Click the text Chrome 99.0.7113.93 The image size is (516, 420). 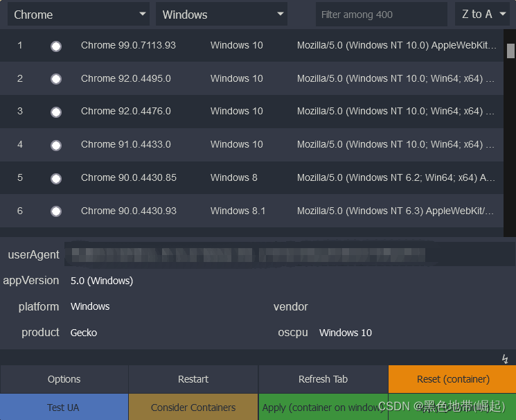128,45
